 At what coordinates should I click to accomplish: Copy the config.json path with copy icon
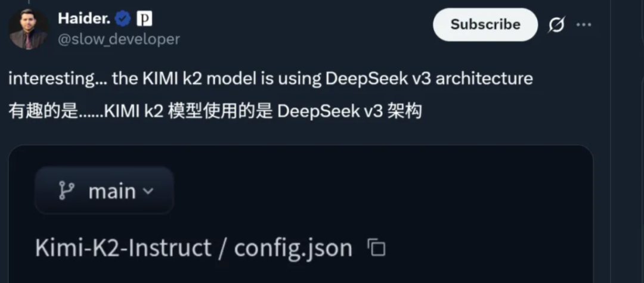376,248
